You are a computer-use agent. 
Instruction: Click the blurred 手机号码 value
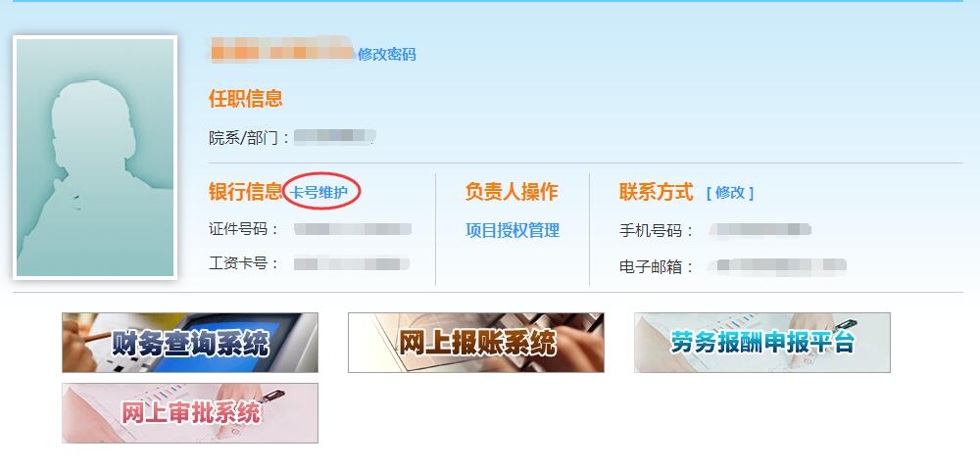(x=760, y=230)
